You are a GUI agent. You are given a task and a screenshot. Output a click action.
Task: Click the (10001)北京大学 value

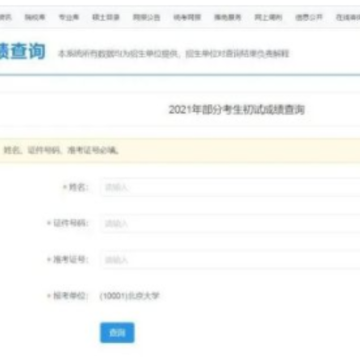pyautogui.click(x=130, y=296)
